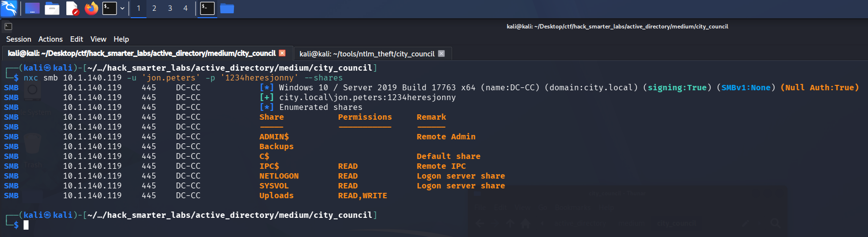
Task: Click the NETLOGON share name
Action: pyautogui.click(x=279, y=176)
